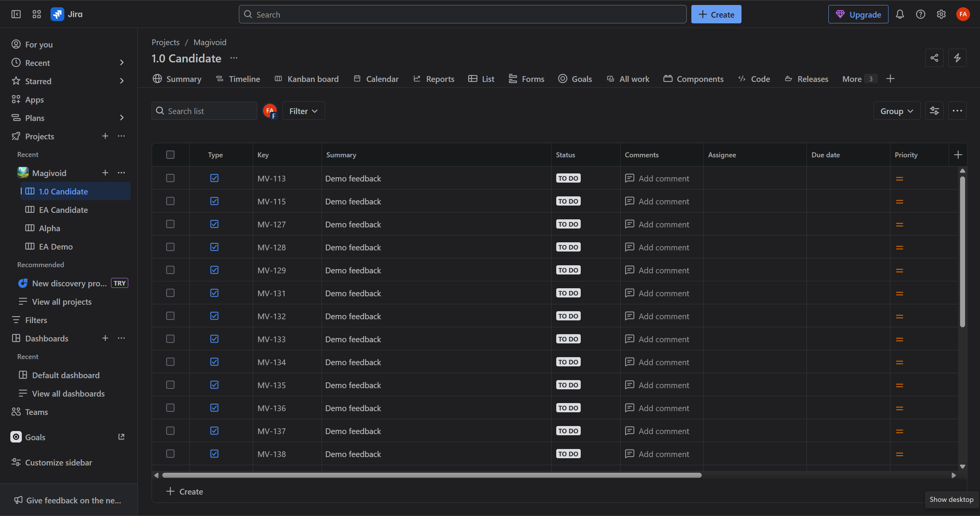
Task: Open the More tabs dropdown
Action: 859,79
